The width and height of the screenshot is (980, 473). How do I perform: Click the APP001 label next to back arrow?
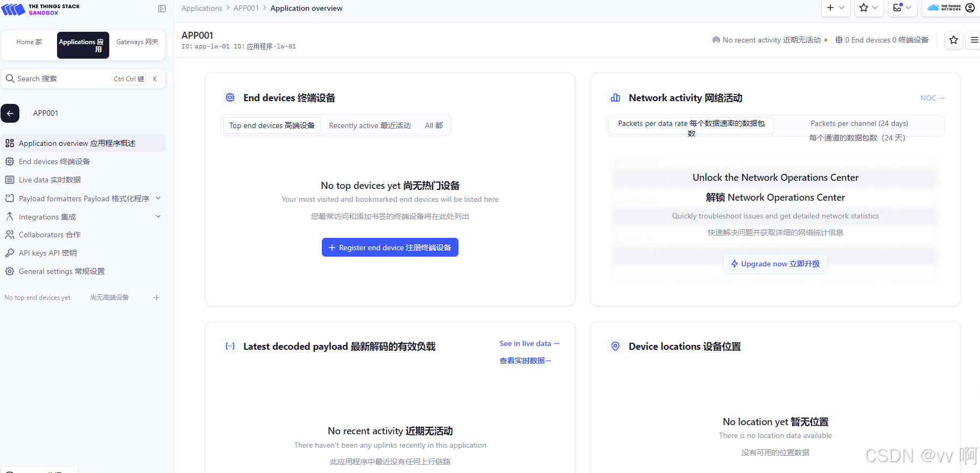coord(46,114)
